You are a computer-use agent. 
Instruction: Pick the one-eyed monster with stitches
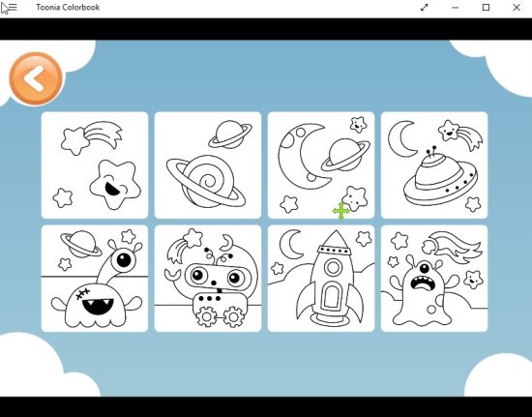pyautogui.click(x=95, y=279)
